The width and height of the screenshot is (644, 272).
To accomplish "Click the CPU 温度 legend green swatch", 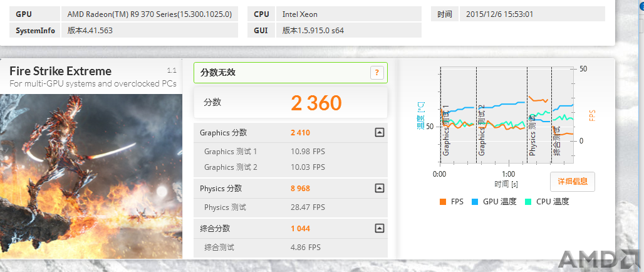I will click(x=528, y=202).
